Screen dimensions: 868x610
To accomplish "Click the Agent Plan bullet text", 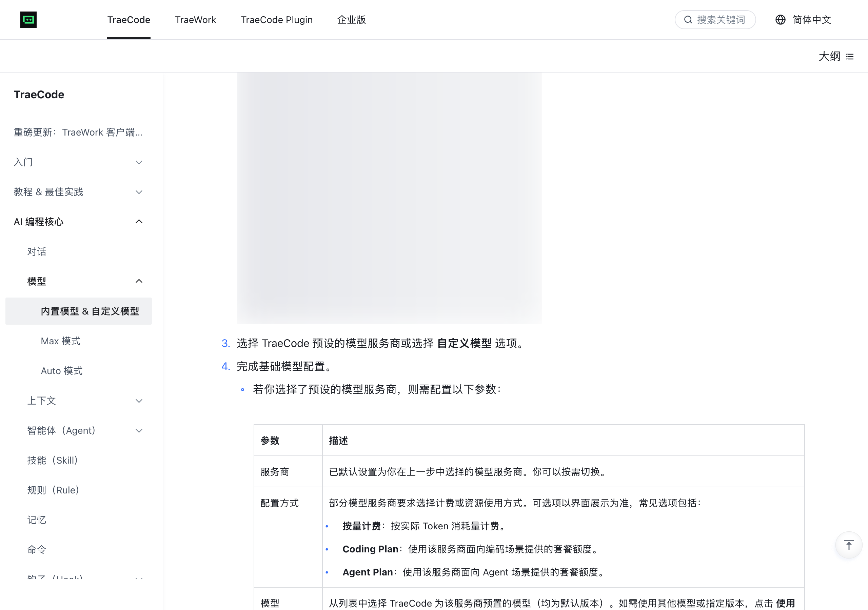I will pyautogui.click(x=368, y=572).
